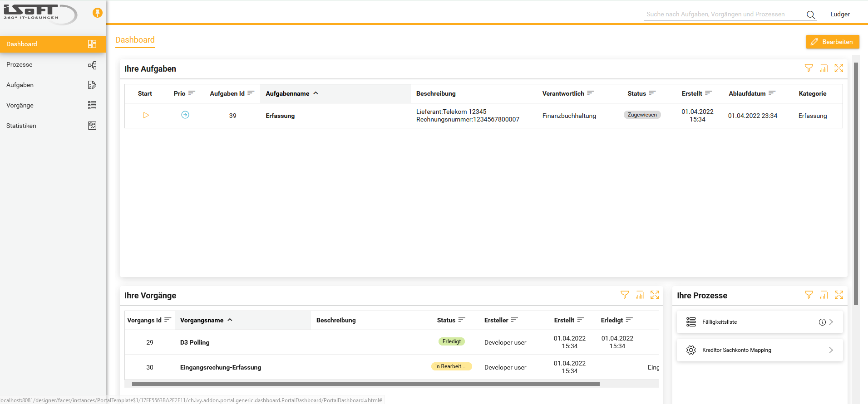The image size is (868, 404).
Task: Click the search magnifier icon
Action: pos(810,15)
